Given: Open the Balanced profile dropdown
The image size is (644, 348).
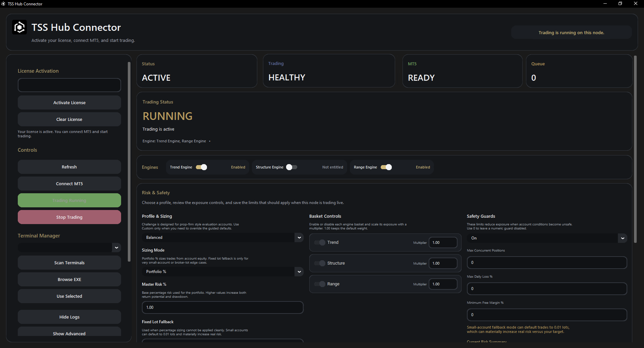Looking at the screenshot, I should [223, 237].
